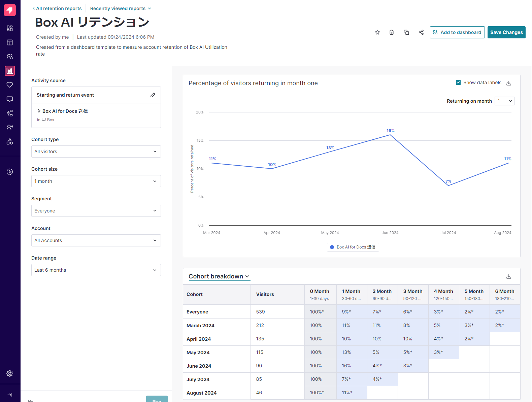Duplicate the report with copy icon

click(406, 32)
